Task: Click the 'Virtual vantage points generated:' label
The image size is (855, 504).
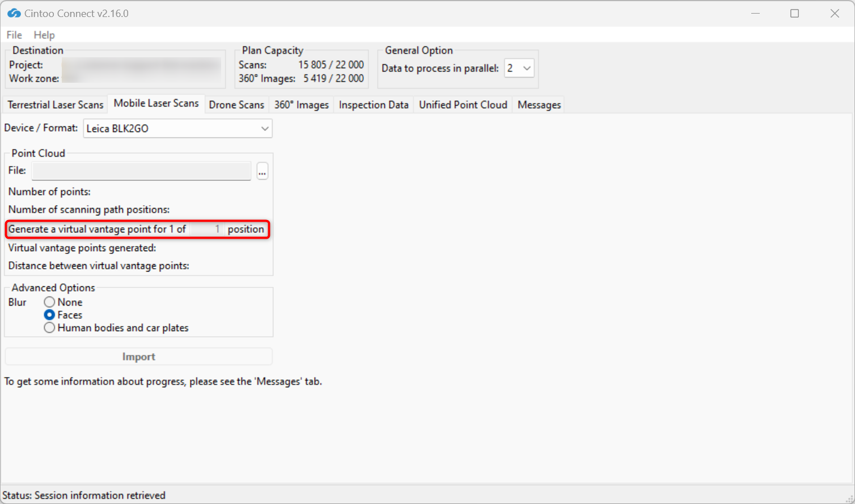Action: tap(82, 248)
